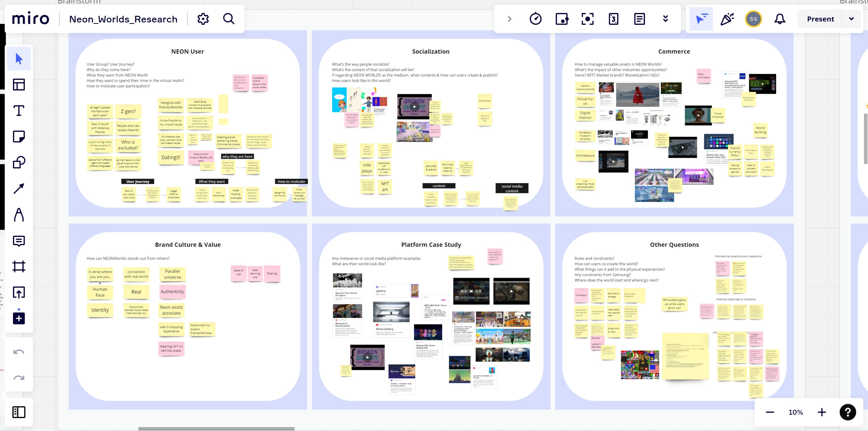
Task: Expand more apps double chevron
Action: pyautogui.click(x=665, y=19)
